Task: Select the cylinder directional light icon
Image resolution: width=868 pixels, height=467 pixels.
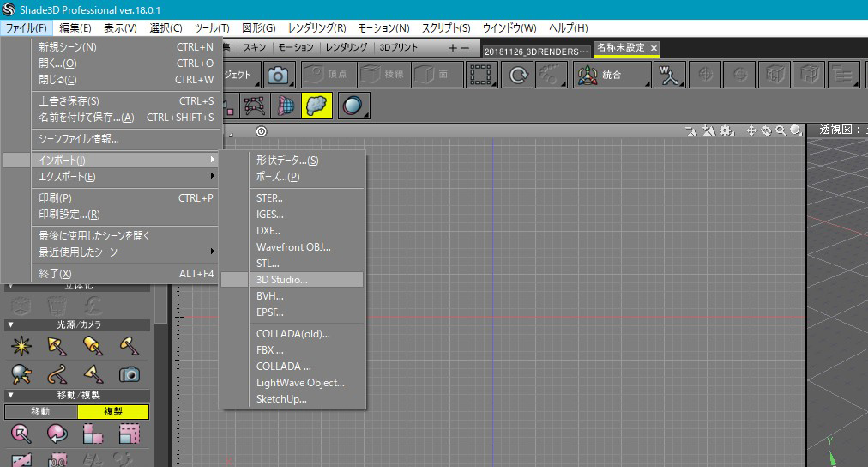Action: (93, 346)
